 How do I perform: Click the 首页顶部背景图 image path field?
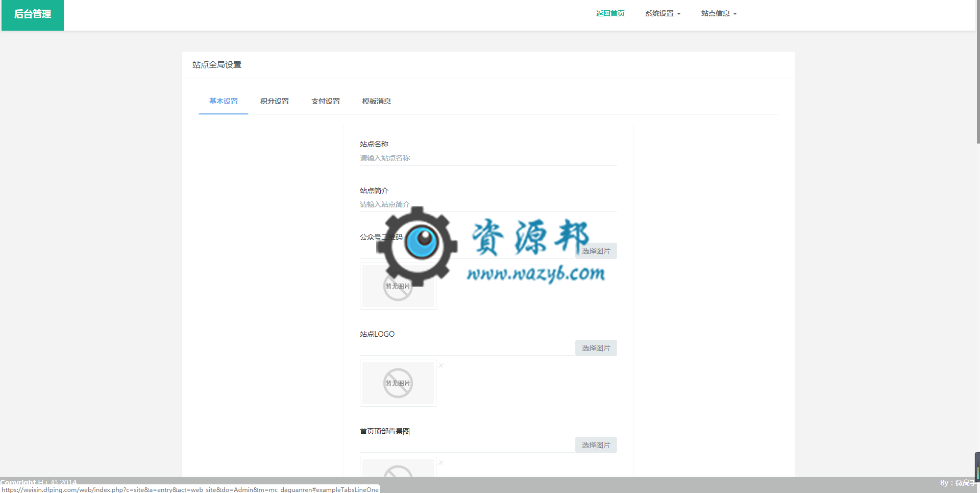pos(468,445)
